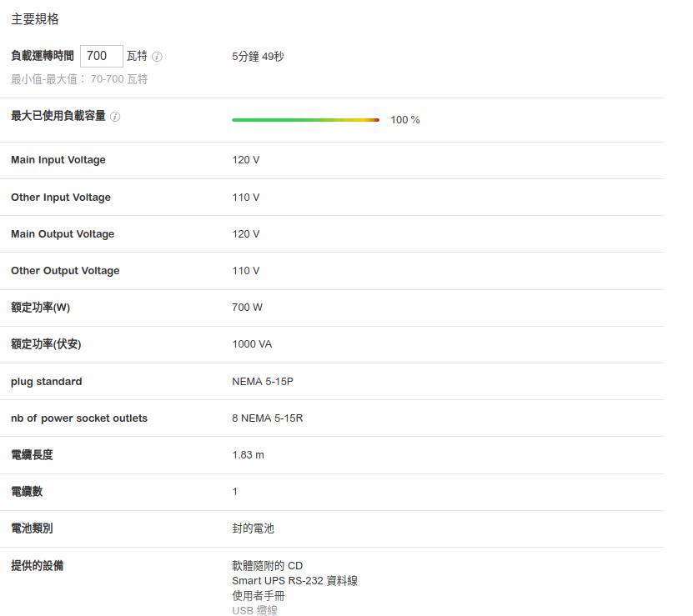Select the NEMA 5-15P value
Viewport: 693px width, 616px height.
[263, 382]
